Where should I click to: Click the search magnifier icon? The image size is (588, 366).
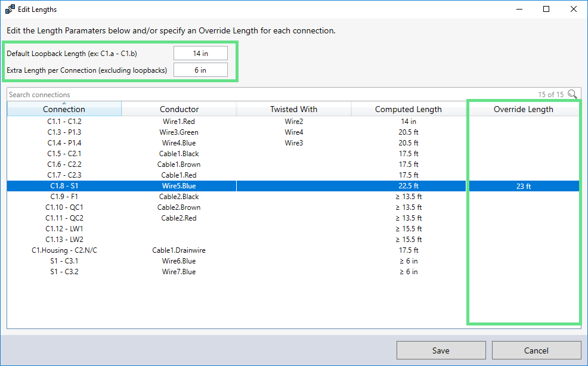click(572, 94)
